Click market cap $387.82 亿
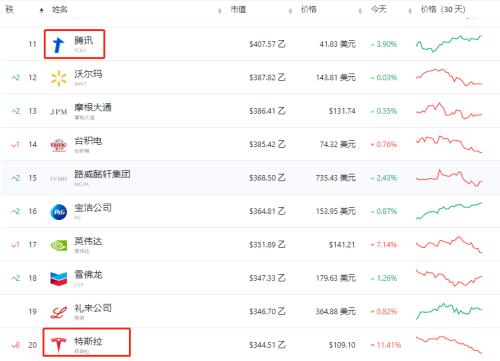Screen dimensions: 500x361 (x=267, y=78)
